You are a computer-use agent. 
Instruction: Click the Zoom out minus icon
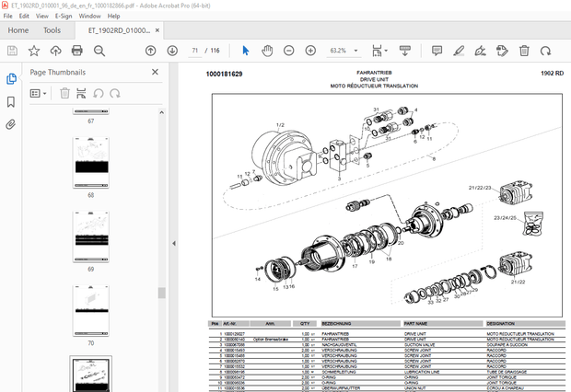[x=288, y=50]
